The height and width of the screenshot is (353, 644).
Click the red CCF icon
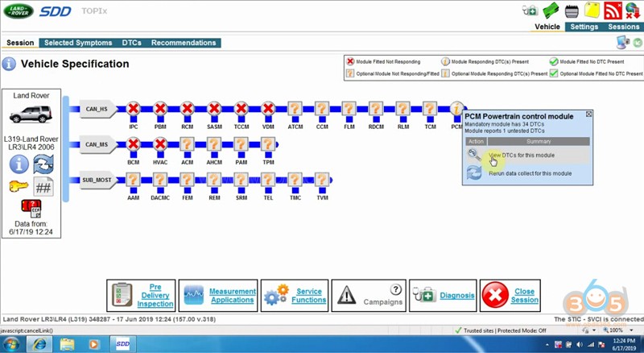31,209
